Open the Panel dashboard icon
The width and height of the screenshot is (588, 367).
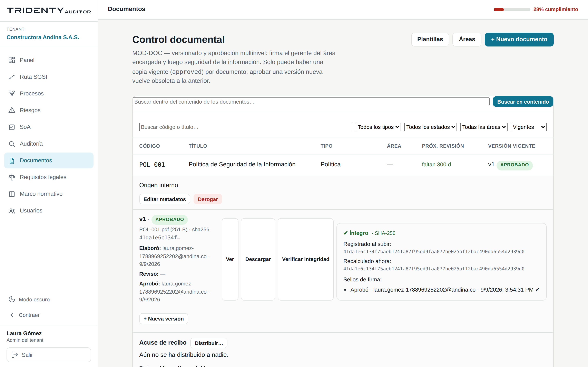[12, 60]
